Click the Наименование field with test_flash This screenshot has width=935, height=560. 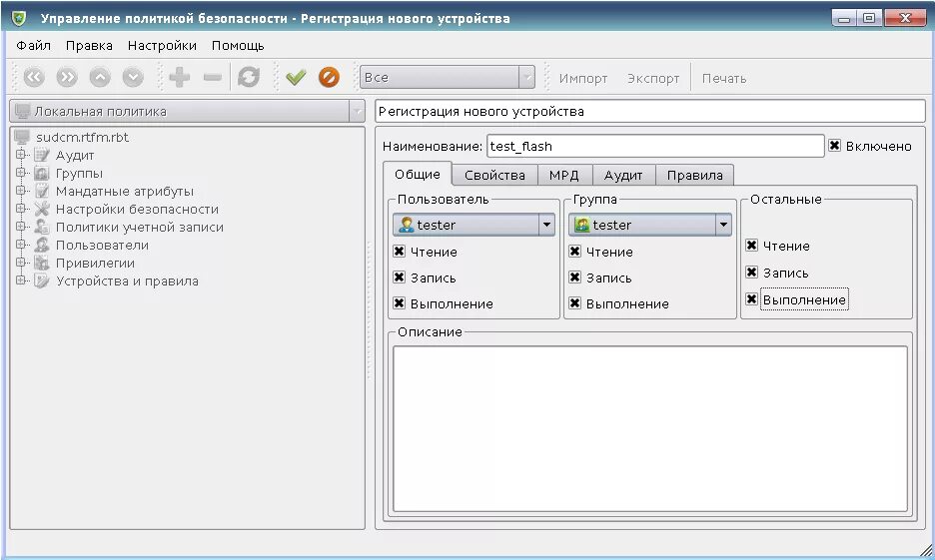pyautogui.click(x=655, y=146)
